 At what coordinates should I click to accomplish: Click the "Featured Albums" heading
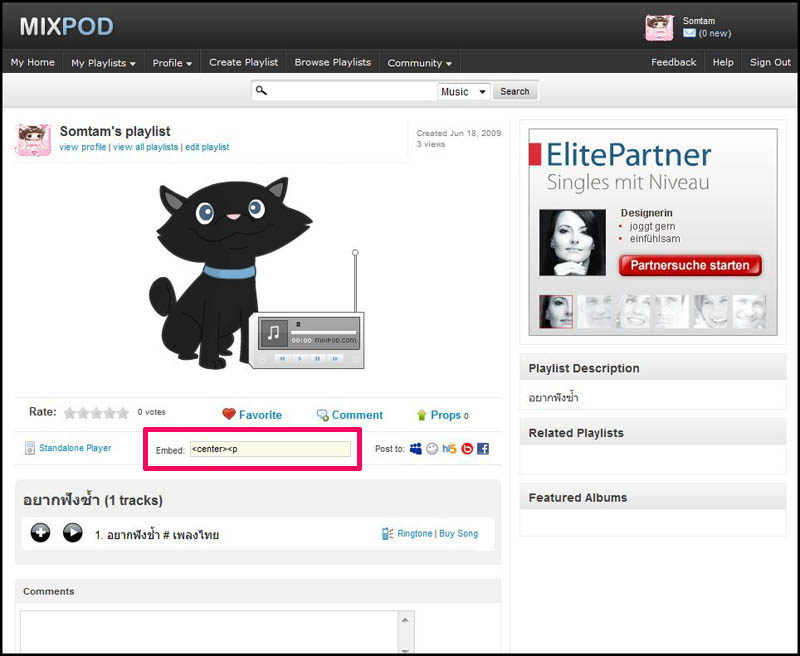(578, 498)
